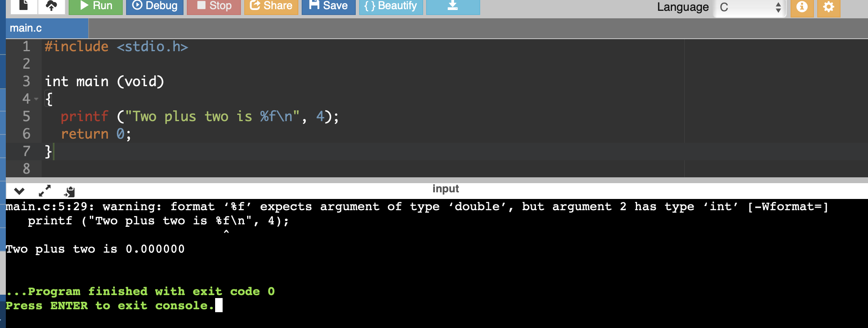Click the 'int main (void)' line
The width and height of the screenshot is (868, 328).
(104, 82)
